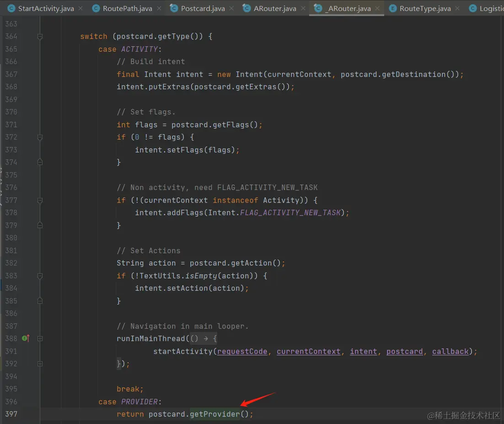The height and width of the screenshot is (424, 504).
Task: Click getProvider method call on line 397
Action: [x=214, y=414]
